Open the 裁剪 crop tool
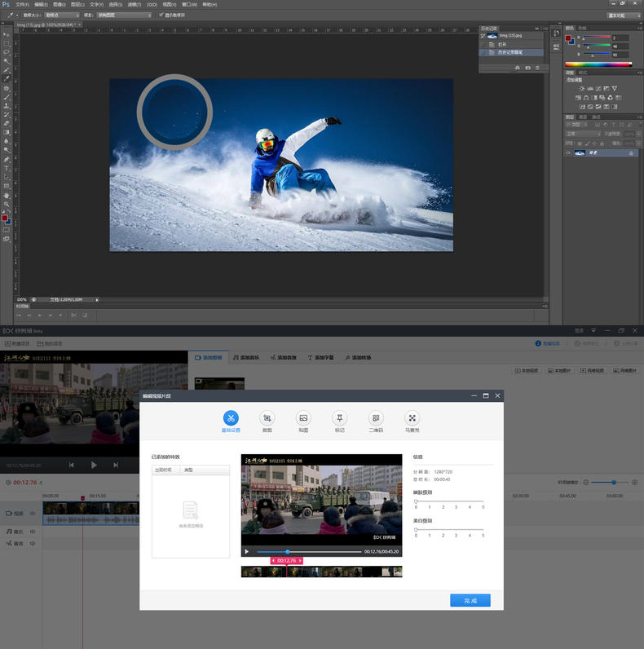Screen dimensions: 644x649 coord(267,417)
